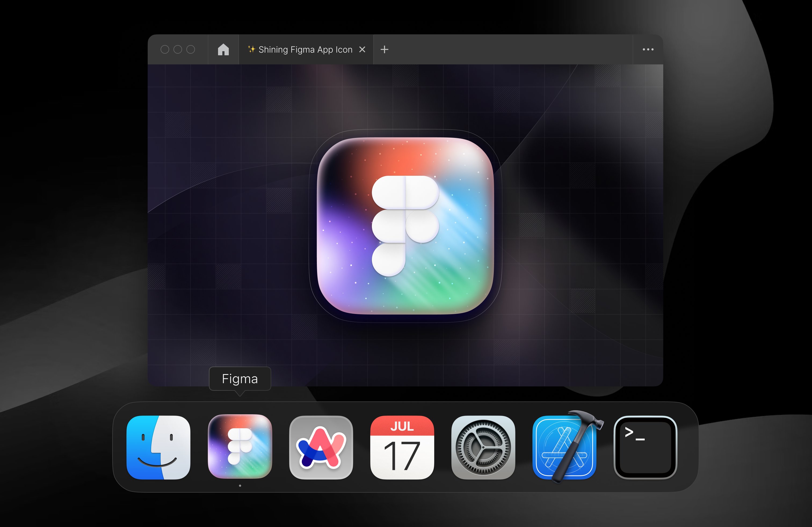
Task: Click the first window traffic light
Action: 165,49
